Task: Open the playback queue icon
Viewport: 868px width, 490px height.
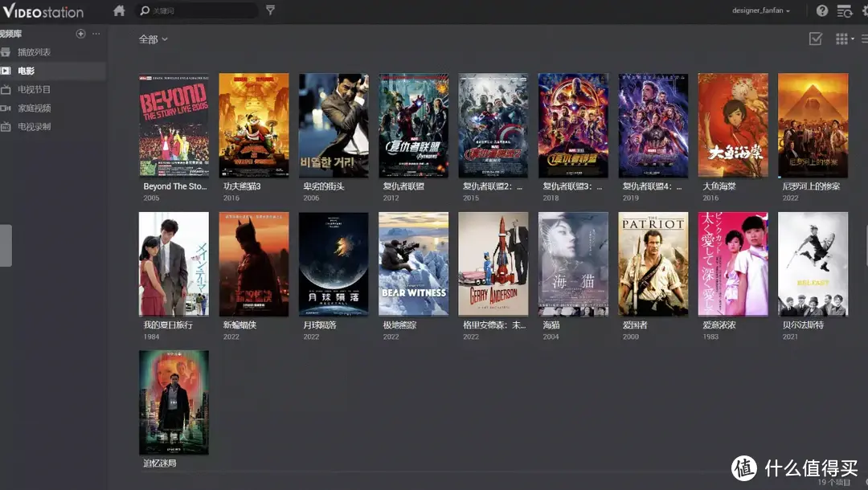Action: tap(844, 10)
